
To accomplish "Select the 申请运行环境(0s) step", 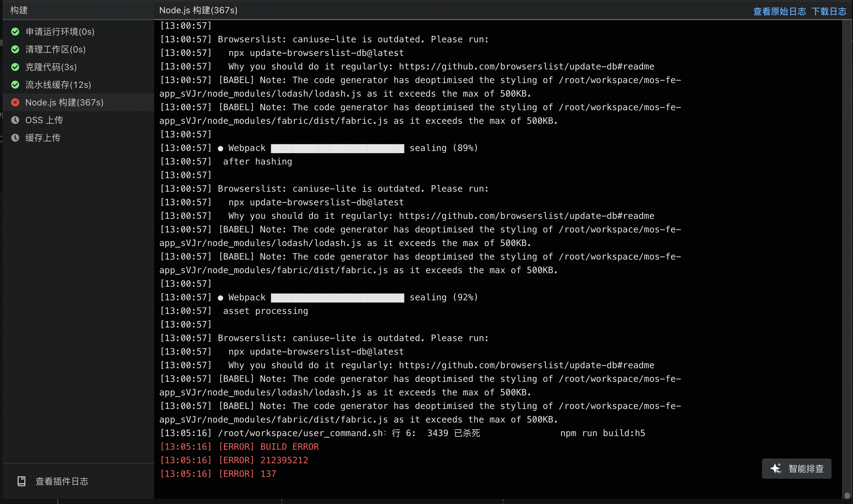I will [x=78, y=32].
